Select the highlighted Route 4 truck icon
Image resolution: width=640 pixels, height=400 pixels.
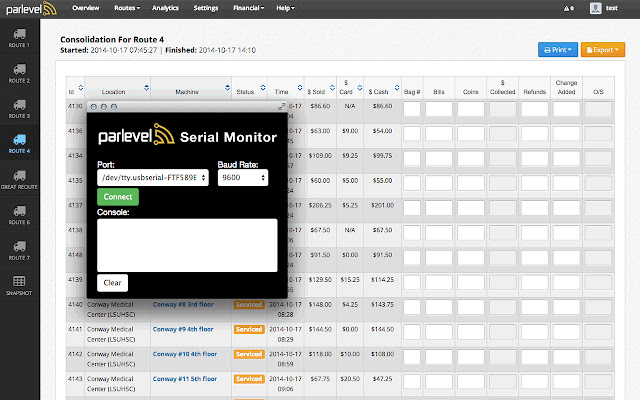pyautogui.click(x=19, y=140)
